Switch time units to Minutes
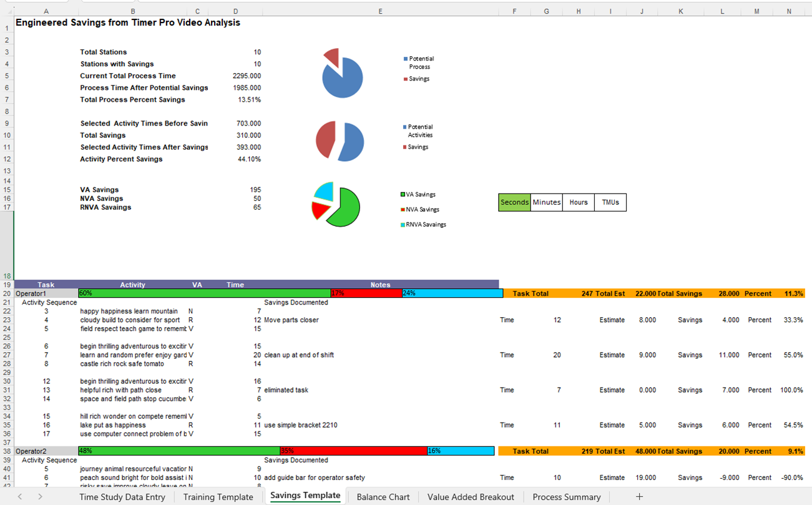Screen dimensions: 812x505 [546, 202]
